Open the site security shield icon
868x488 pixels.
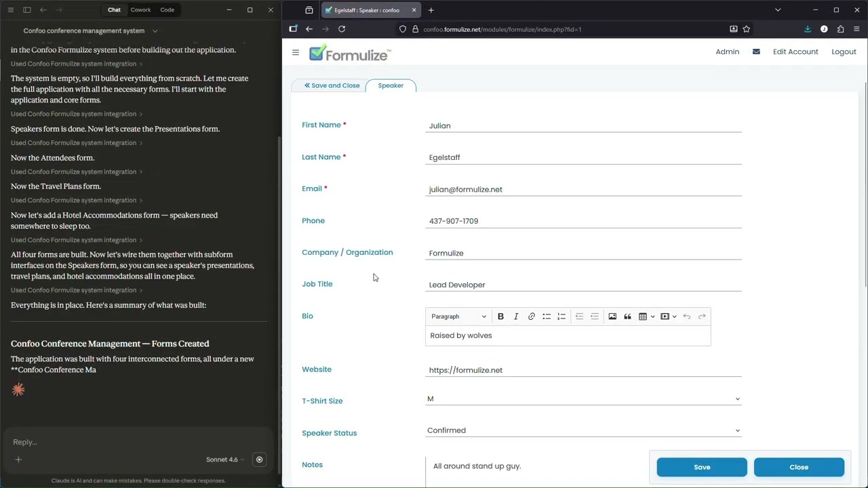click(403, 29)
